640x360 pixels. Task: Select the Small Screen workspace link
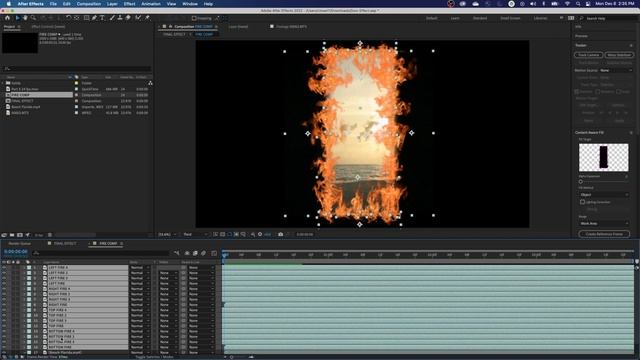pyautogui.click(x=510, y=18)
